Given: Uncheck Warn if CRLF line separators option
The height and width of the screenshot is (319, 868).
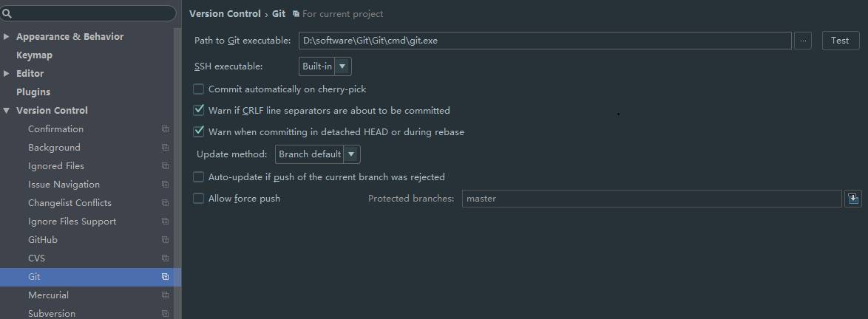Looking at the screenshot, I should pos(198,111).
